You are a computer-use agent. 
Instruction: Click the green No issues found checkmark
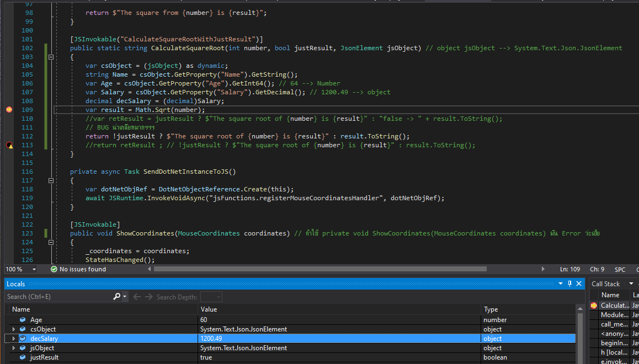pos(54,269)
